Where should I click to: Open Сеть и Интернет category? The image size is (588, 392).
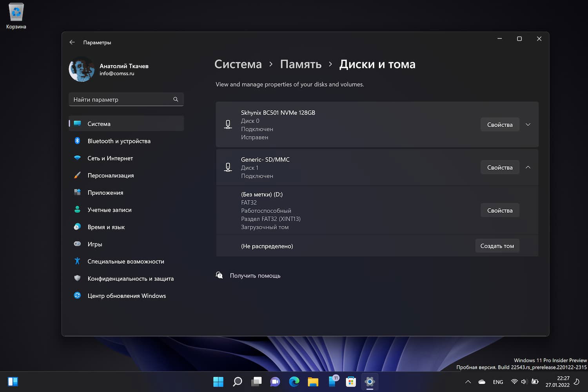(x=126, y=158)
